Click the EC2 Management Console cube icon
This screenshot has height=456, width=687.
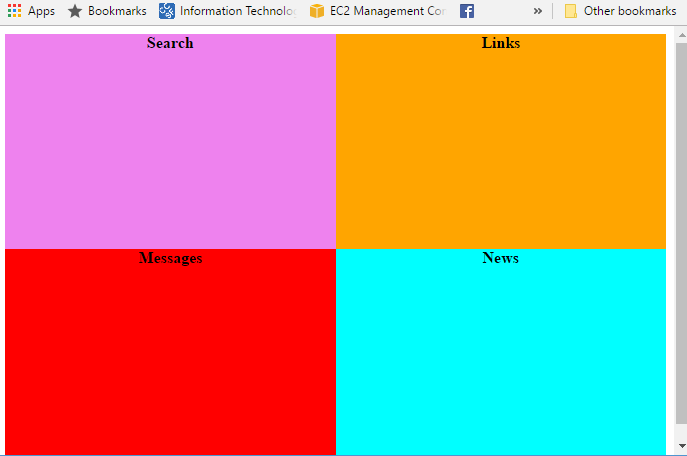coord(317,11)
